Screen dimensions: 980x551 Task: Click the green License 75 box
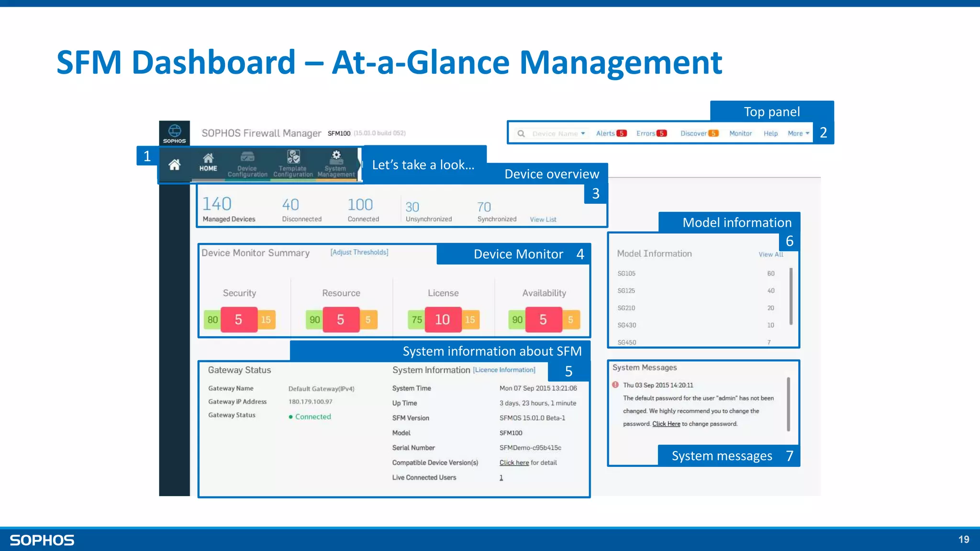tap(417, 320)
